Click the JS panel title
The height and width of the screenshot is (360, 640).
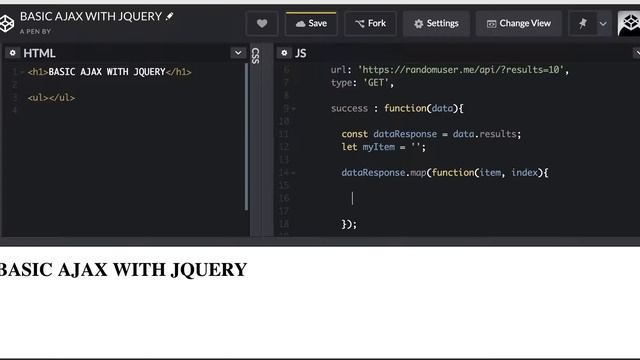pyautogui.click(x=300, y=53)
